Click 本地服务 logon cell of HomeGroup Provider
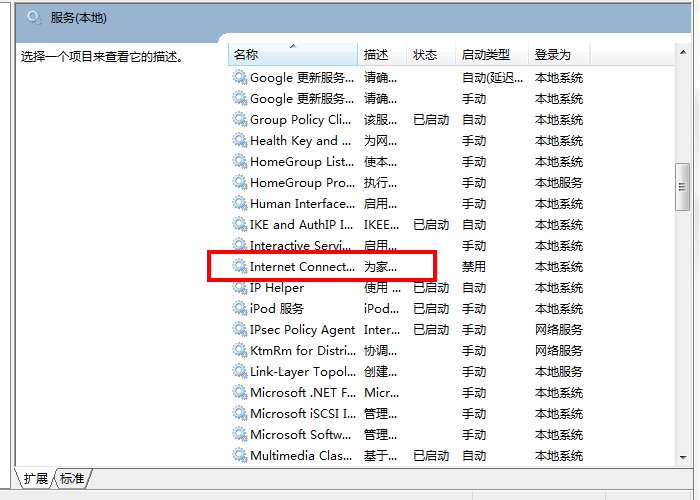 pos(559,183)
